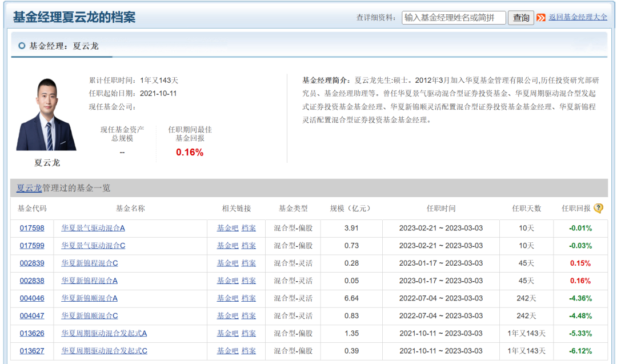Click the 任职起始日期 2021-10-11 text

(133, 93)
